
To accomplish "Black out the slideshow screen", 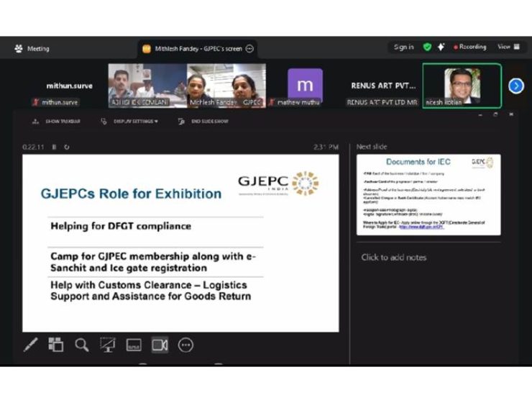I will click(108, 345).
